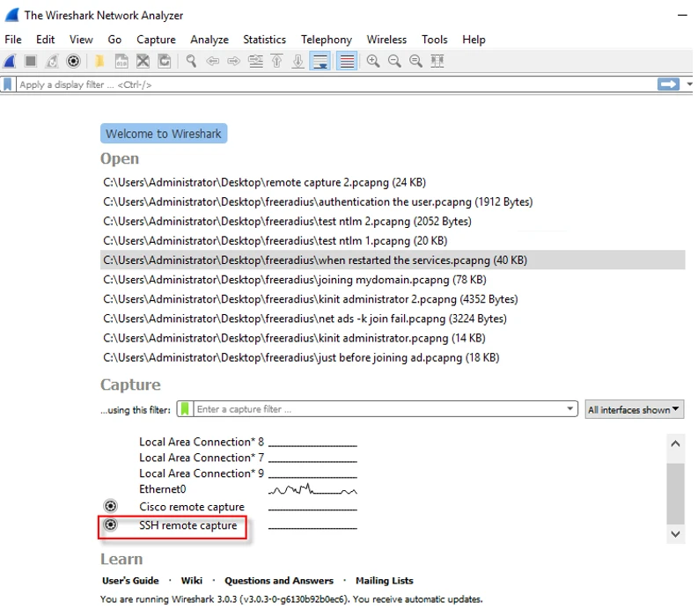Image resolution: width=698 pixels, height=616 pixels.
Task: Toggle auto-scroll during live capture
Action: pos(321,61)
